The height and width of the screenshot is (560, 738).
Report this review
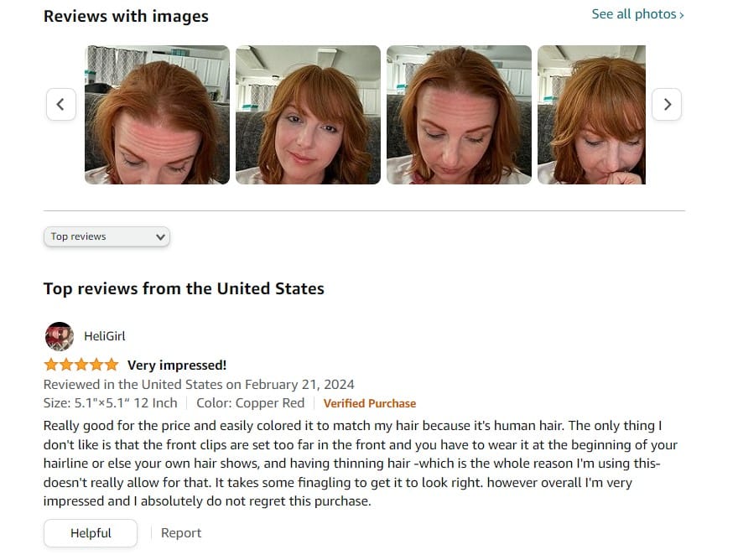(x=181, y=532)
